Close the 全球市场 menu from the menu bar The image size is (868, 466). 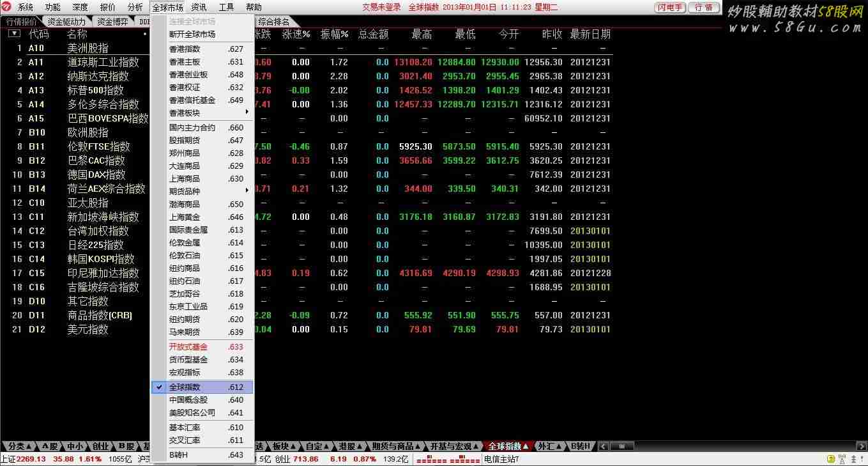(167, 8)
